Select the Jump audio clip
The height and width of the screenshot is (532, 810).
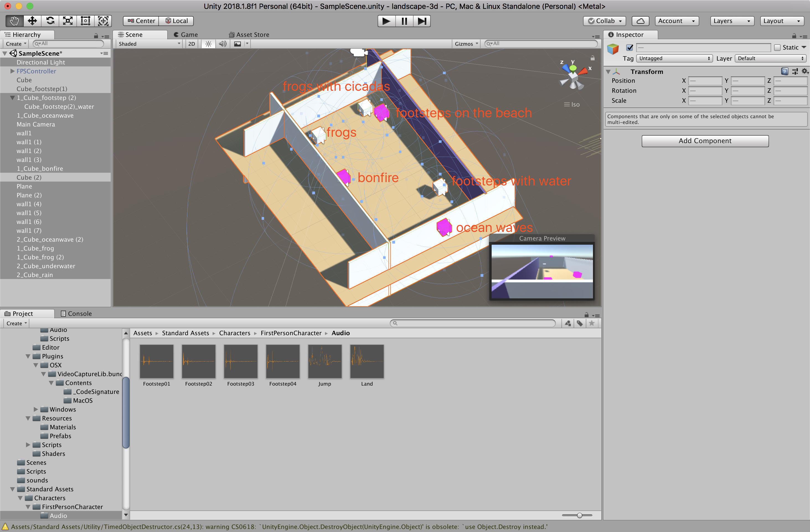click(325, 366)
